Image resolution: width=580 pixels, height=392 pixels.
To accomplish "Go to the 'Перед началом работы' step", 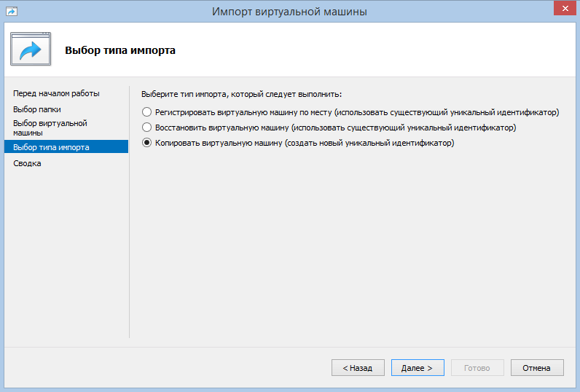I will (x=56, y=93).
